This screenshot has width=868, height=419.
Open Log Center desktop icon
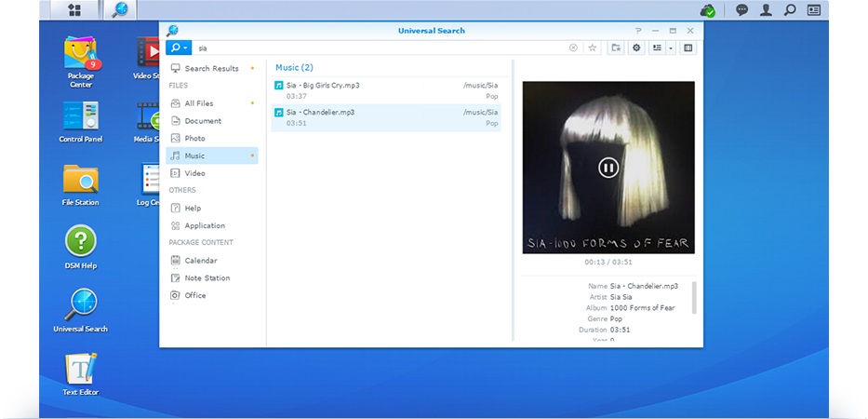[x=148, y=185]
